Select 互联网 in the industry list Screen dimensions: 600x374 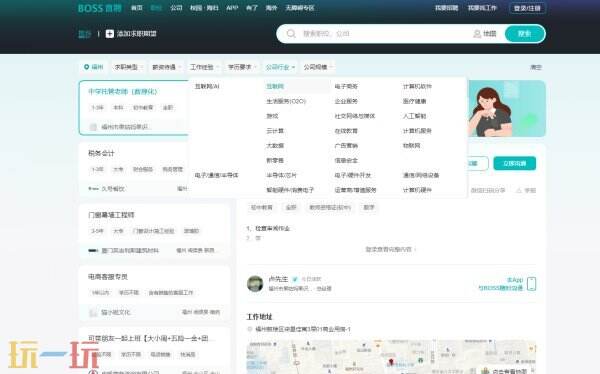coord(275,87)
